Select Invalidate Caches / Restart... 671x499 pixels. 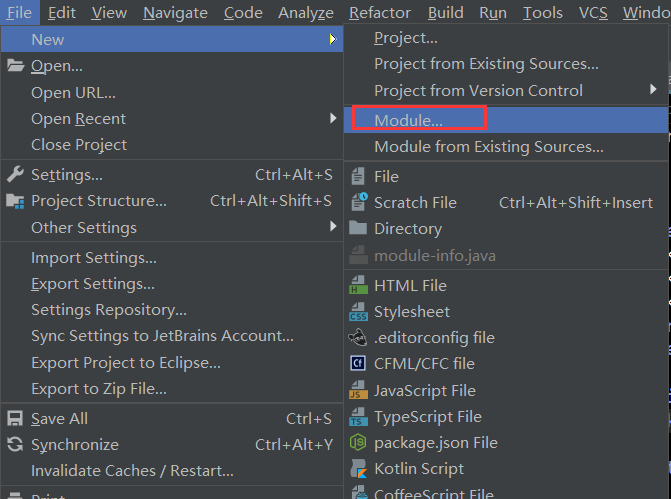click(132, 471)
